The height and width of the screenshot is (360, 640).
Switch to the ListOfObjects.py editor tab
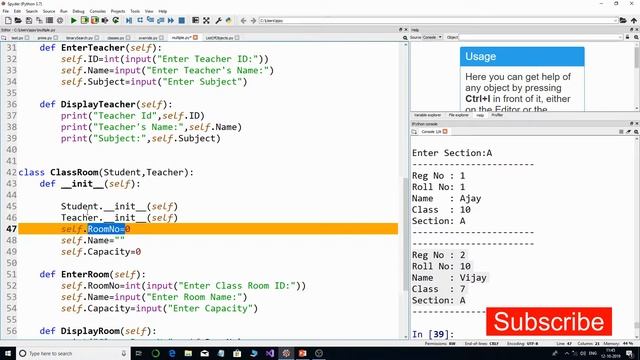220,38
